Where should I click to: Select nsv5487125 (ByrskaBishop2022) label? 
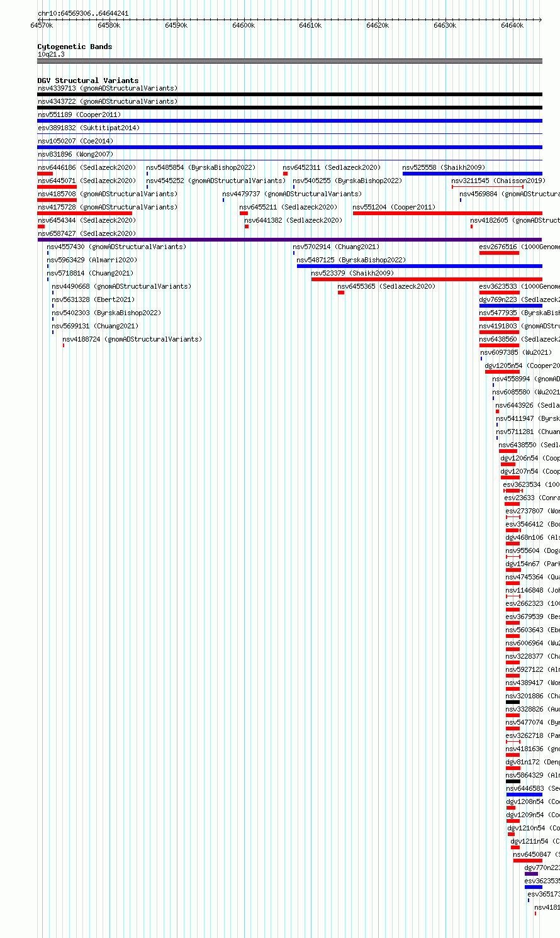click(352, 260)
